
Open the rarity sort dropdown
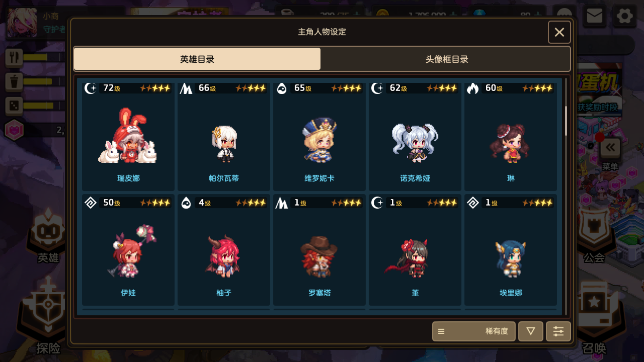474,331
